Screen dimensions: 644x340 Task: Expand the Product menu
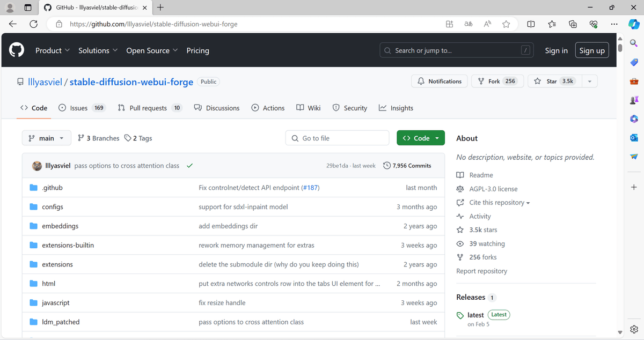(x=52, y=50)
